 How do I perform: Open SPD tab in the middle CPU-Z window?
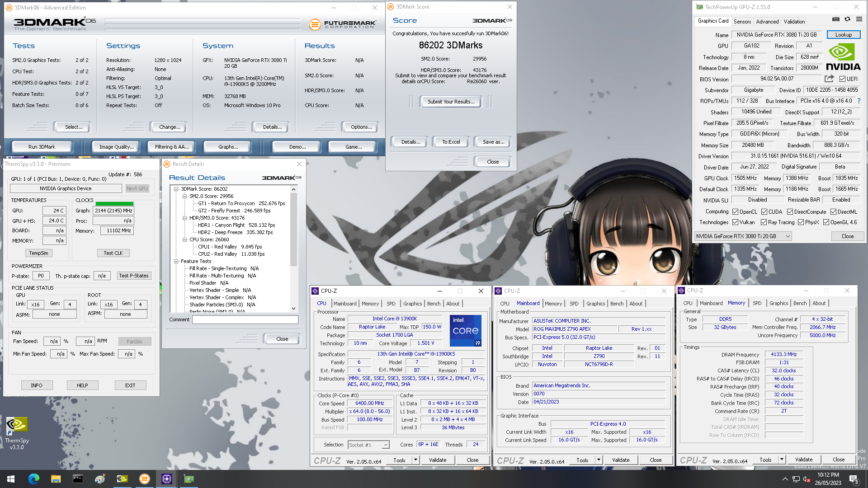pyautogui.click(x=574, y=304)
